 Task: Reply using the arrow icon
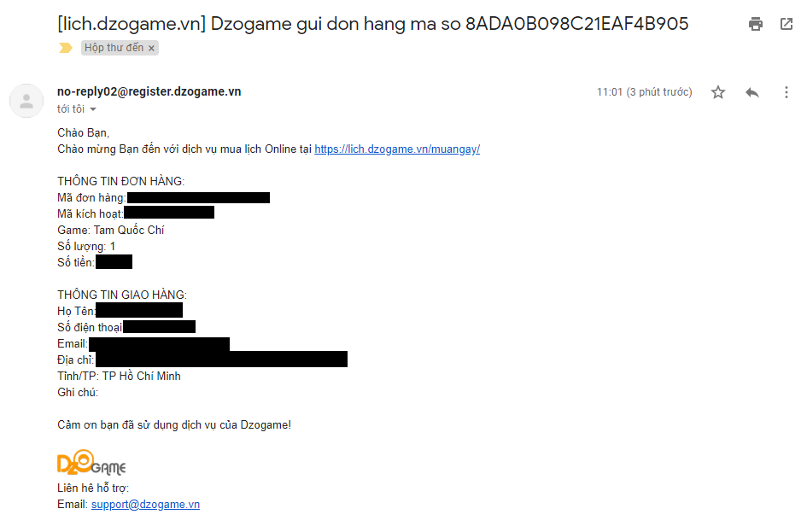tap(752, 92)
